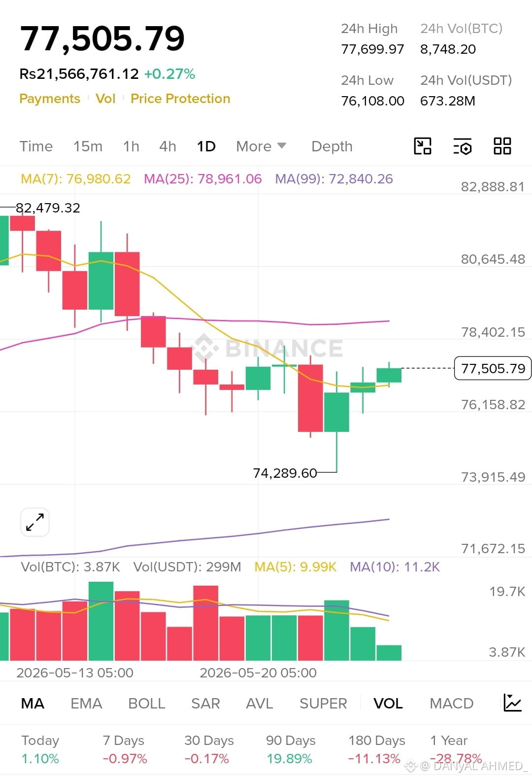Tap the 2026-05-20 05:00 date label
532x778 pixels.
click(x=258, y=672)
